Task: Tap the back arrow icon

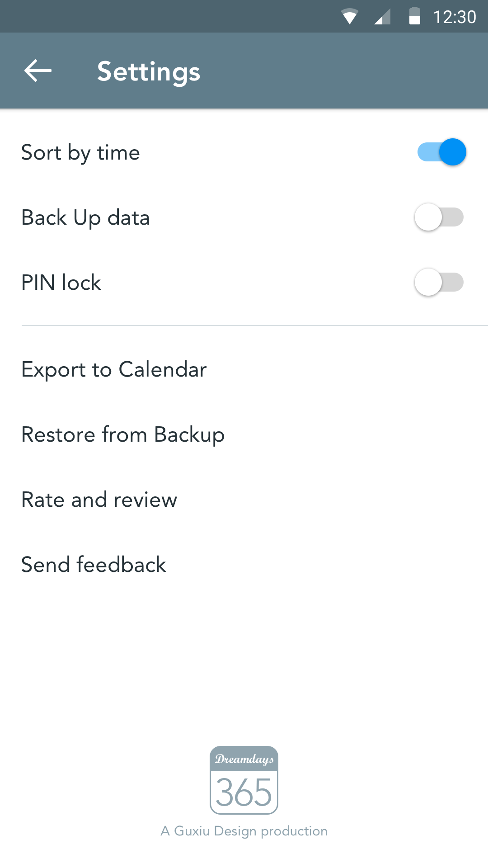Action: point(38,71)
